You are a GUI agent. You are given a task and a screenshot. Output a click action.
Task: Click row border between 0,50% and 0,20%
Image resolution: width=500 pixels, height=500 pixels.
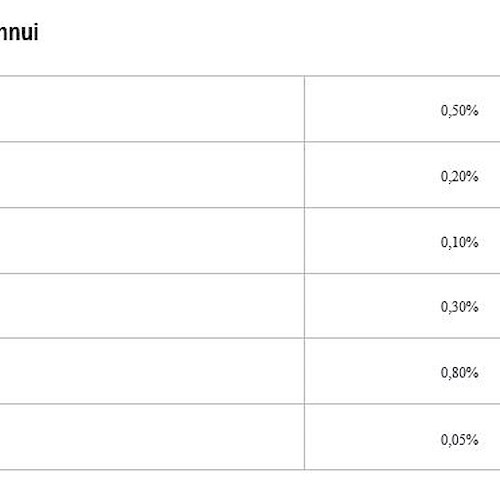[250, 142]
